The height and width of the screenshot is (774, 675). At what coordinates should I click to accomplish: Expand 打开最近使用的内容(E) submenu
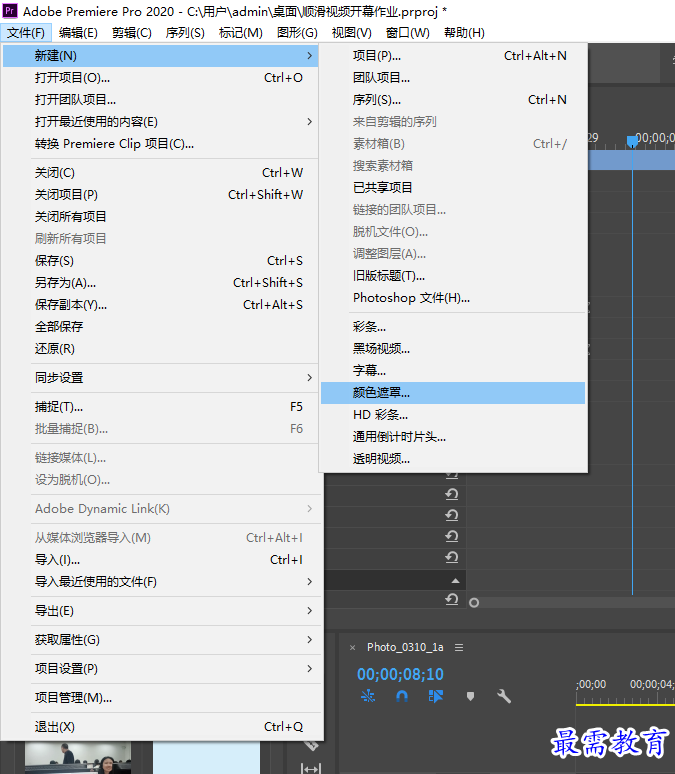(160, 121)
